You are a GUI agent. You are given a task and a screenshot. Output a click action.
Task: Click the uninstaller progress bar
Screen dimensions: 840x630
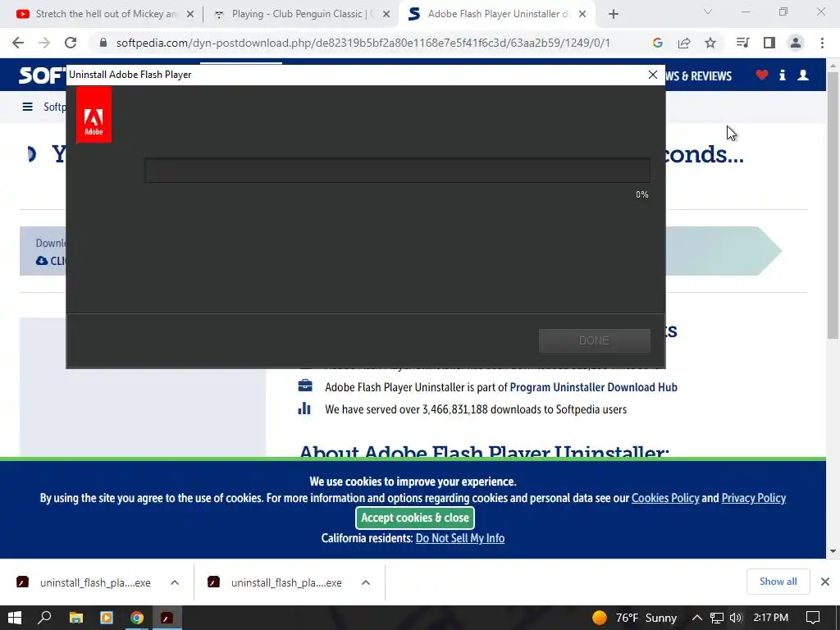397,171
